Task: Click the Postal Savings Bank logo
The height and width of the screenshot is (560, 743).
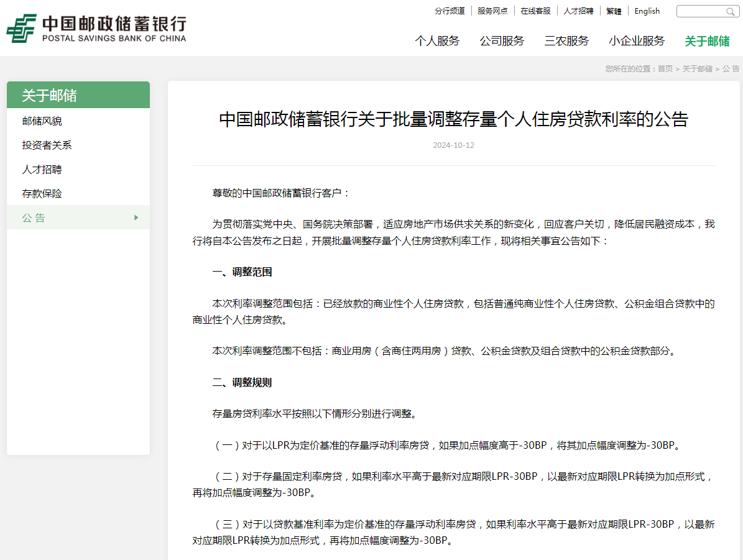Action: pos(96,29)
